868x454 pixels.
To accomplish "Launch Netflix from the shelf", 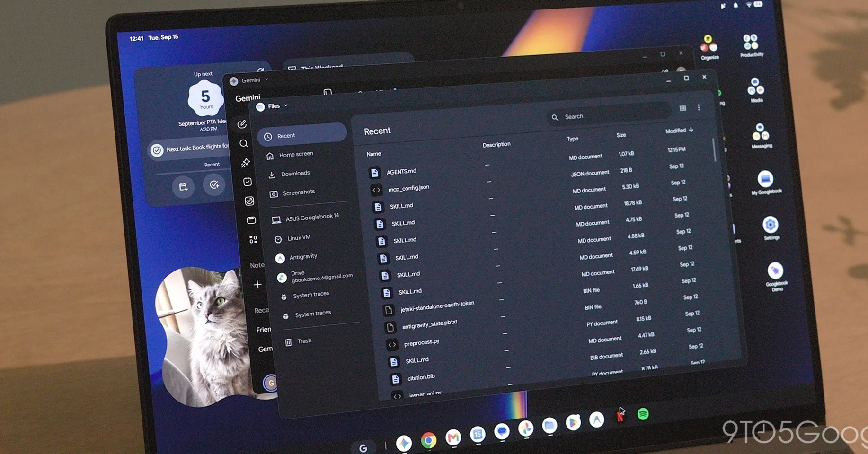I will [x=620, y=416].
